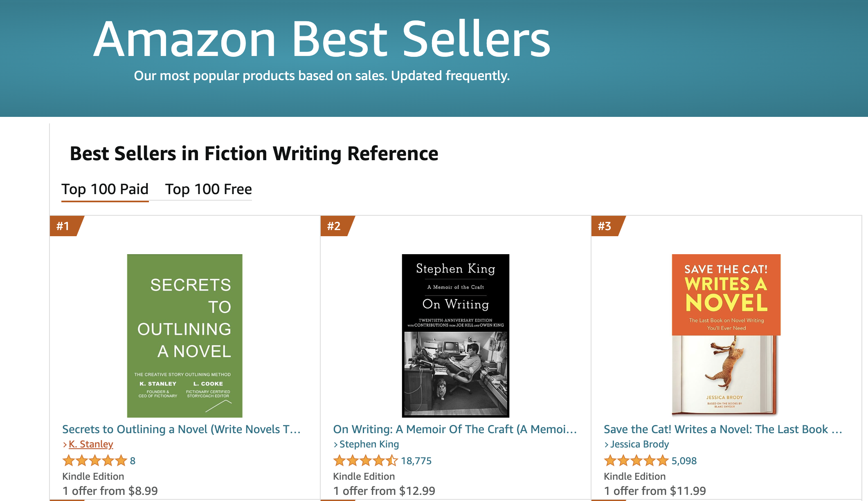The height and width of the screenshot is (501, 868).
Task: Switch to Top 100 Paid tab
Action: click(x=105, y=189)
